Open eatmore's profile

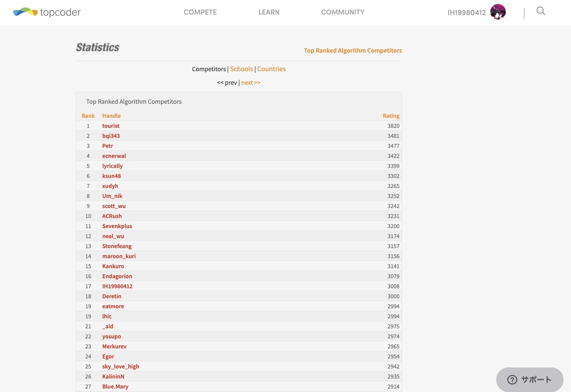[113, 306]
